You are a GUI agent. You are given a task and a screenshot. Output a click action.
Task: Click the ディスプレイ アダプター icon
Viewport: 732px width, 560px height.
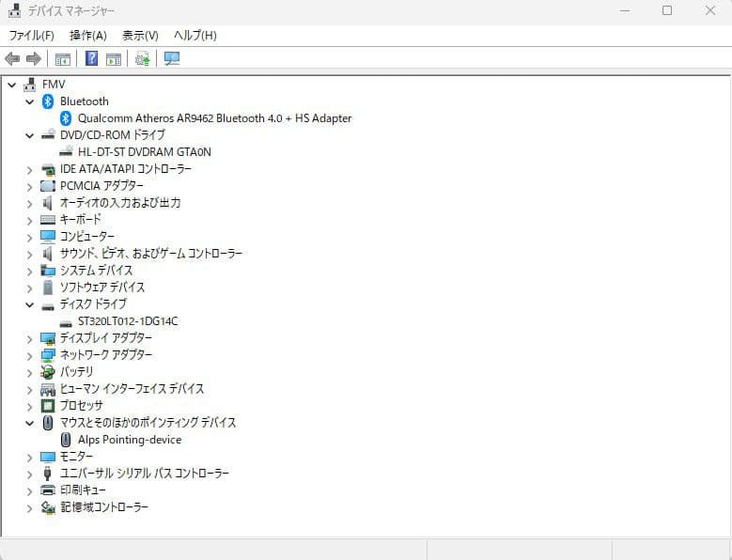point(48,338)
